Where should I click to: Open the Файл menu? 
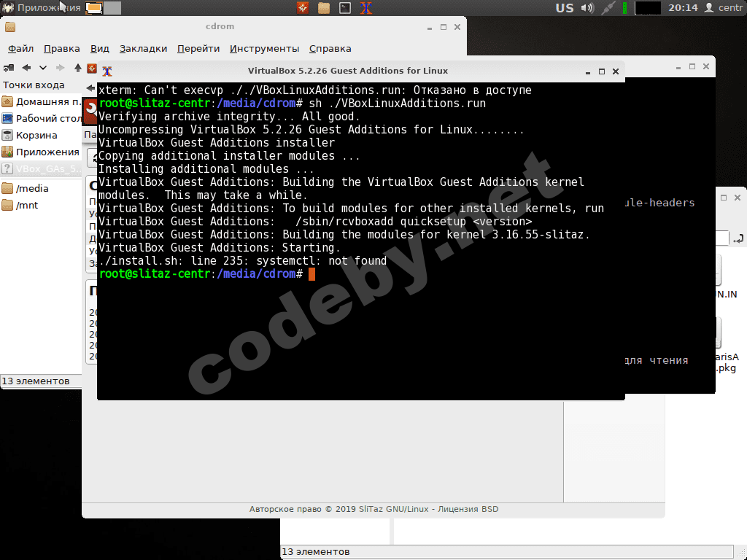[x=20, y=49]
